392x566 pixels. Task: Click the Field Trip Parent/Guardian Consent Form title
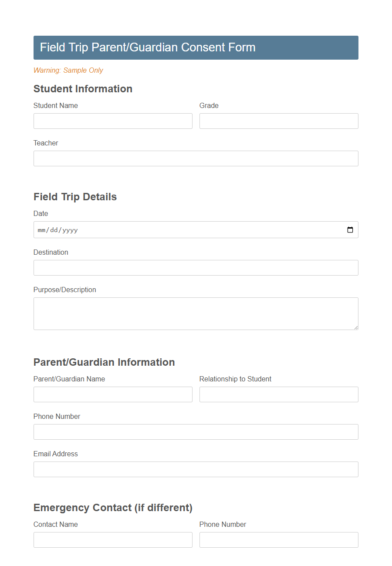pos(147,47)
